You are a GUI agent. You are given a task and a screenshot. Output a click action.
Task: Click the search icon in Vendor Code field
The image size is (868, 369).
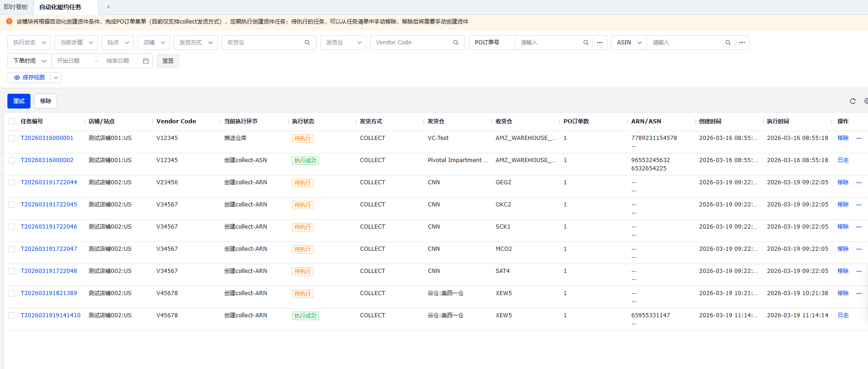(x=456, y=42)
